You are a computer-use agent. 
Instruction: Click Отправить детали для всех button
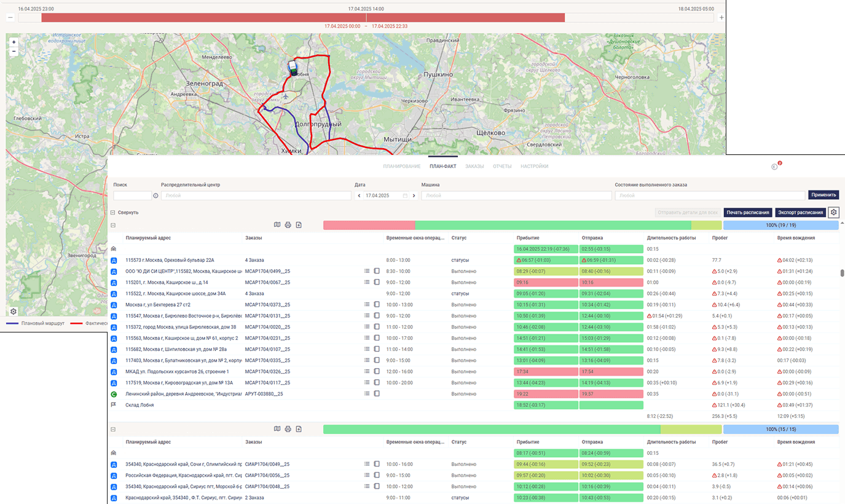pos(688,212)
